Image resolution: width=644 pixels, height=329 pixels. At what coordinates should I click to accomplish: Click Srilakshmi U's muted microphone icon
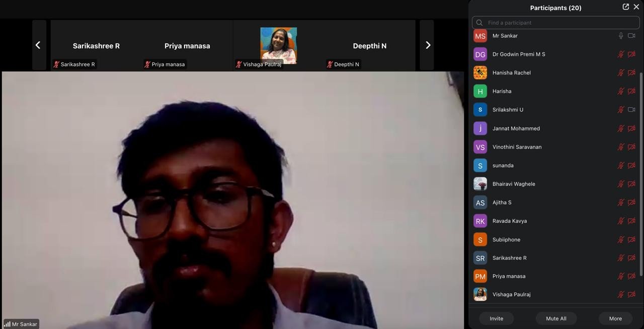[x=621, y=110]
